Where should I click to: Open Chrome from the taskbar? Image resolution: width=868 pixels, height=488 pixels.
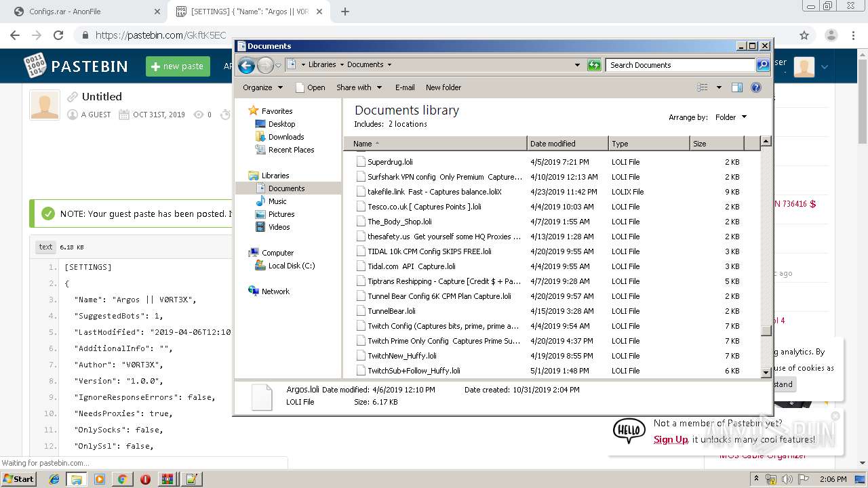click(122, 479)
